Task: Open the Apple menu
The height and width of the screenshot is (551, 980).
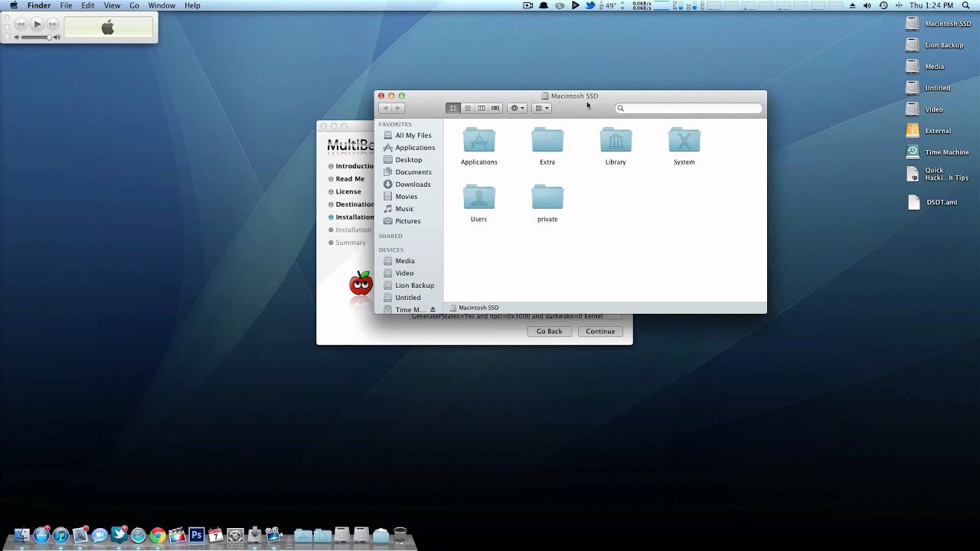Action: coord(13,5)
